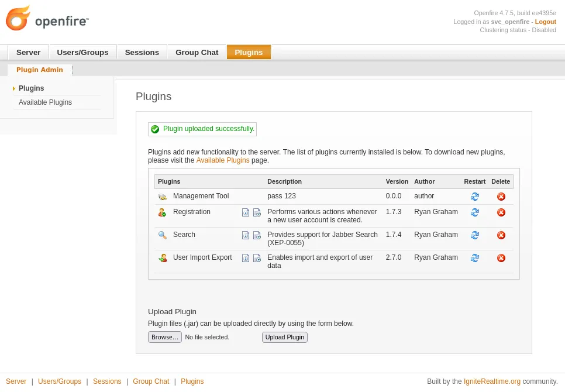
Task: Delete the Search plugin
Action: tap(501, 235)
